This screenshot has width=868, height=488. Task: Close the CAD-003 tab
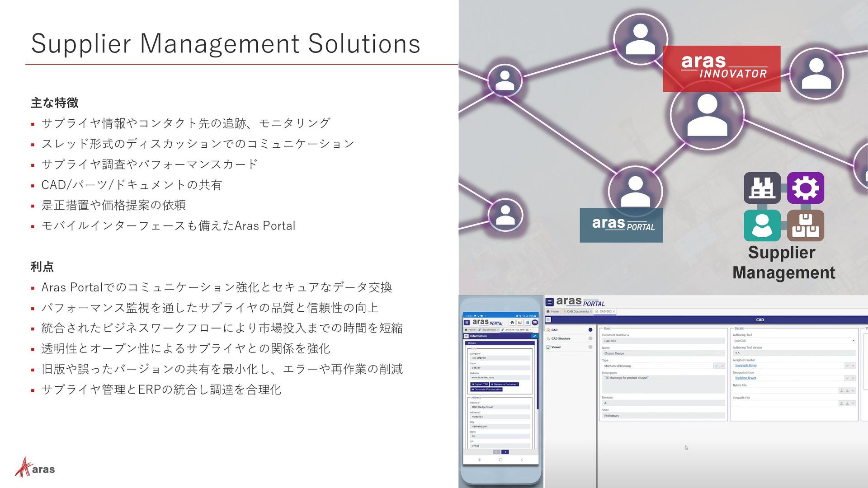click(613, 311)
